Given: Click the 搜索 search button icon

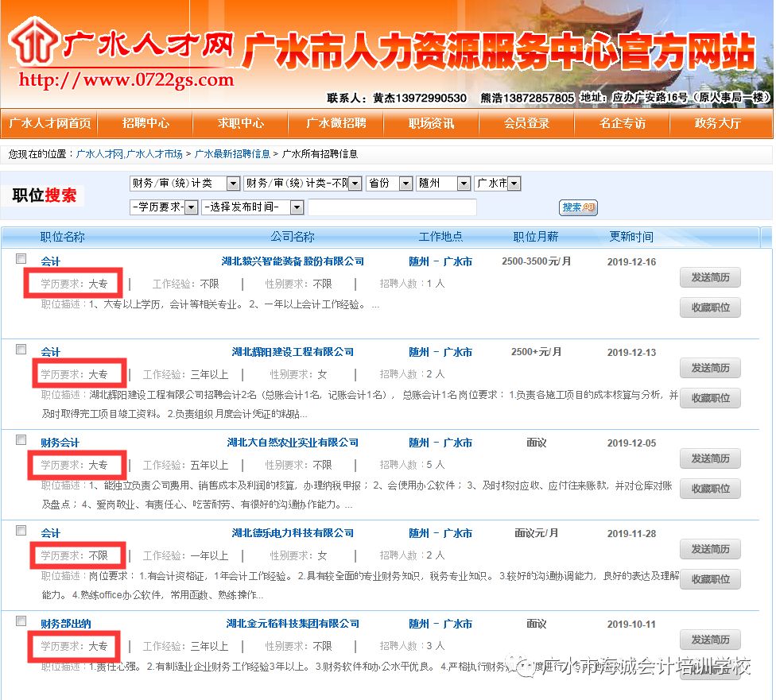Looking at the screenshot, I should (578, 207).
